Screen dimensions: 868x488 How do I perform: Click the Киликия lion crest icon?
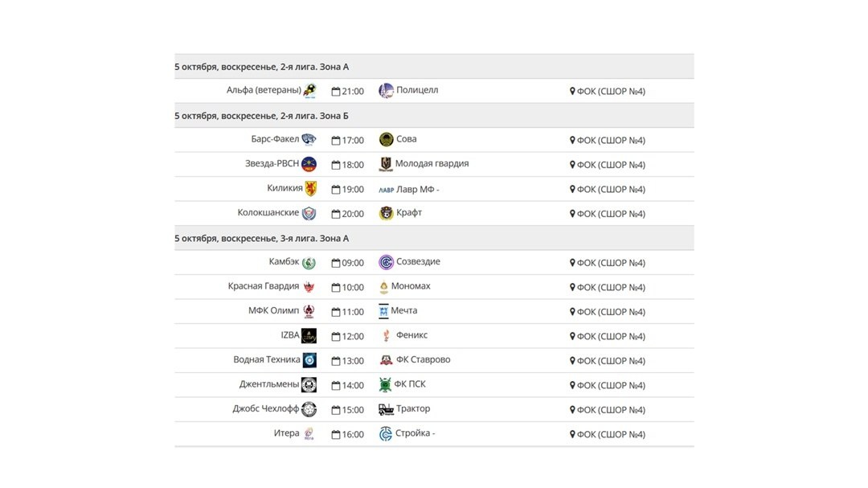pos(310,189)
